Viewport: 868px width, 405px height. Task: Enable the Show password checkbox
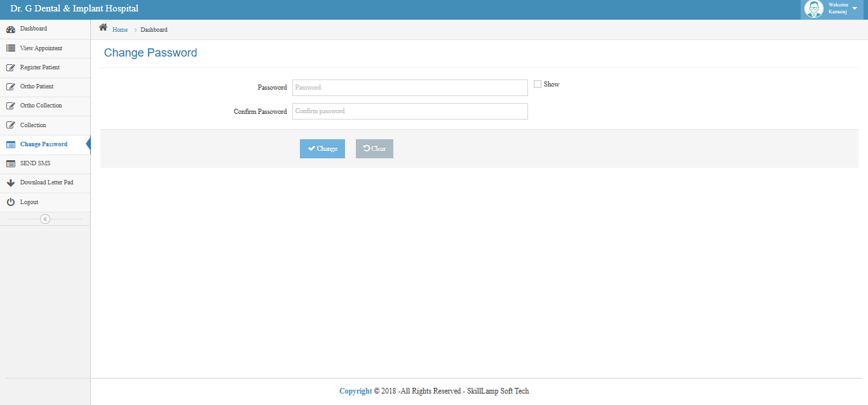pos(538,84)
